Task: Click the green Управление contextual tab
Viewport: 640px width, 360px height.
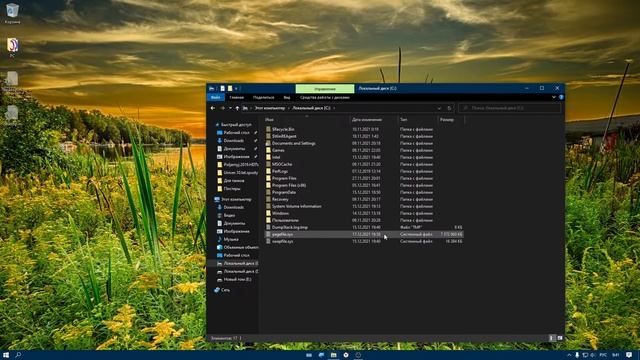Action: point(325,88)
